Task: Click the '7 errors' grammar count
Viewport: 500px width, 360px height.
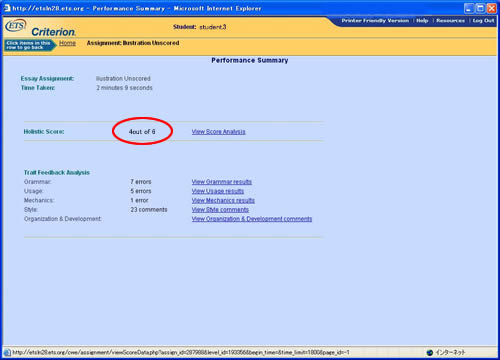Action: click(x=141, y=182)
